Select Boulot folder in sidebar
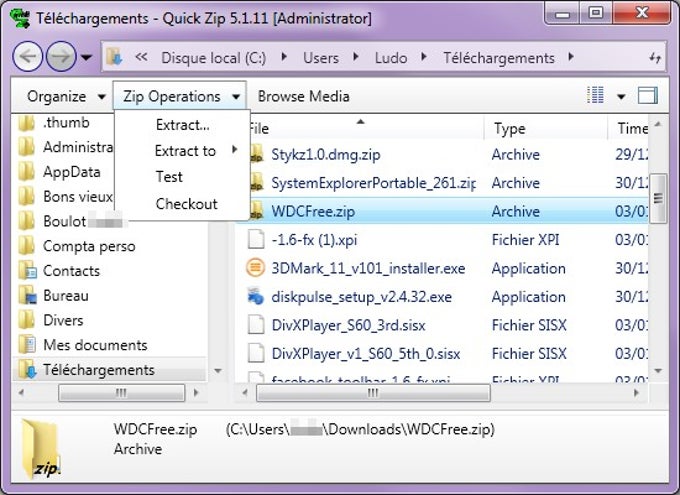The image size is (680, 495). 64,221
